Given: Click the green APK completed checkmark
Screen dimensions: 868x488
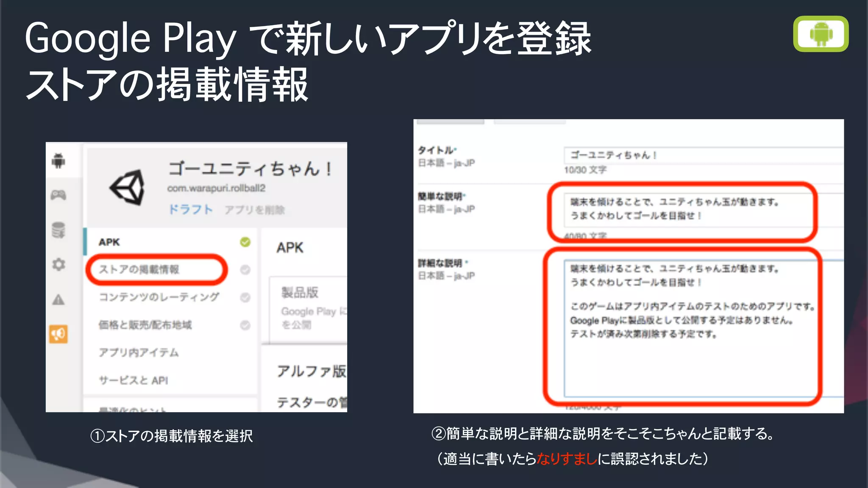Looking at the screenshot, I should tap(245, 242).
